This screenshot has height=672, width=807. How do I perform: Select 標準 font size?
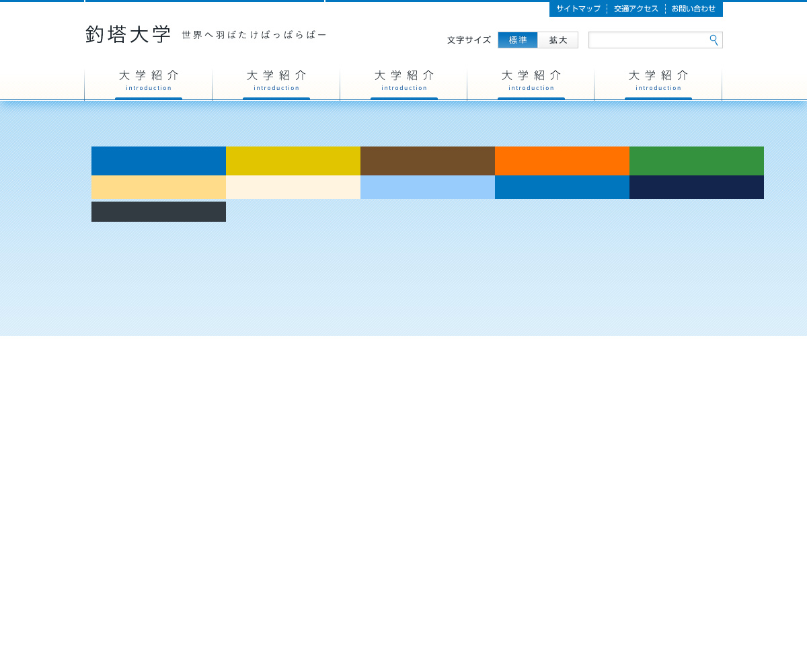518,40
